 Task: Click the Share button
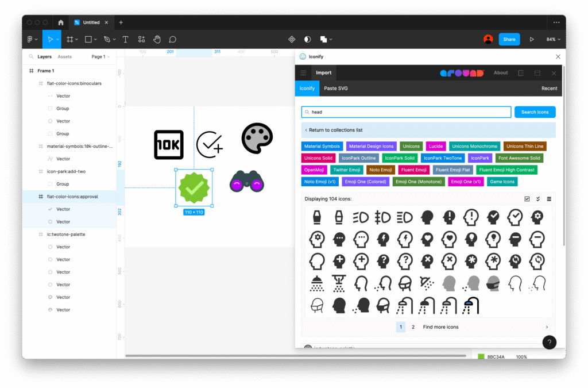point(509,39)
